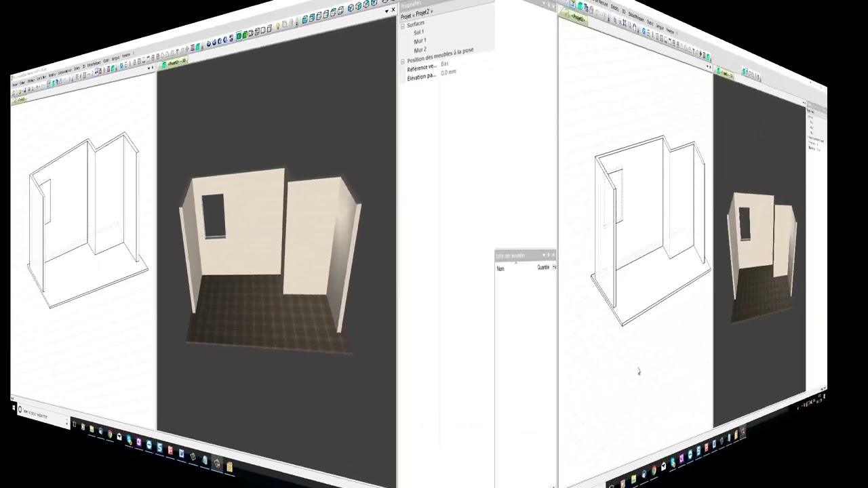Click the rendered 3D room in the left window

270,261
